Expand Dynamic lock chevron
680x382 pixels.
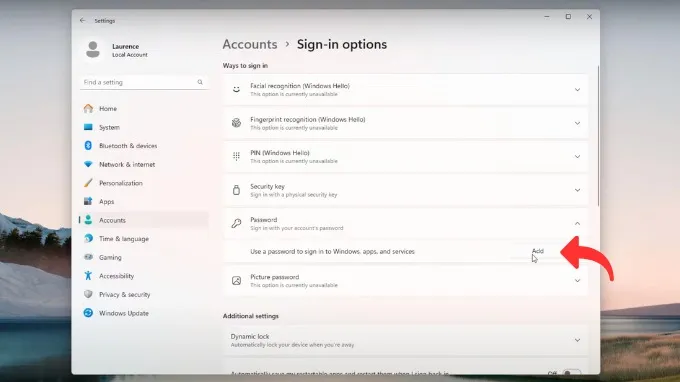pos(577,340)
